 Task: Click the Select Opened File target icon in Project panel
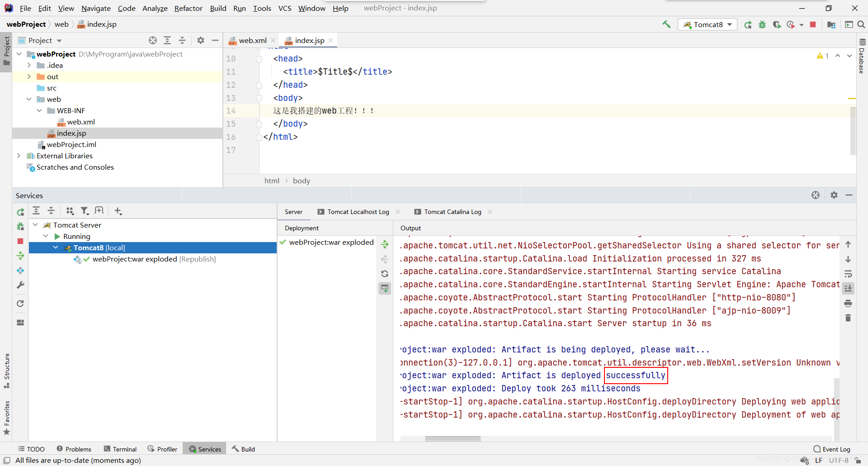153,40
